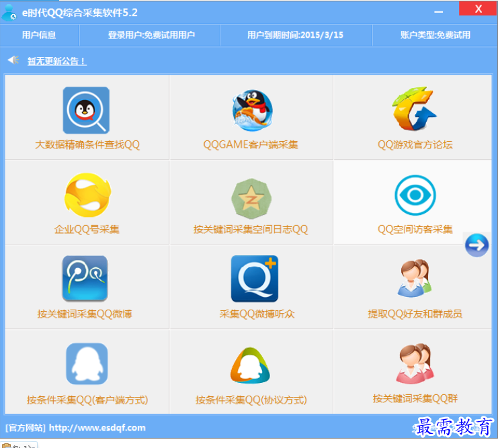
Task: Click 用户到期时间:2015/3/15 info cell
Action: pyautogui.click(x=295, y=35)
